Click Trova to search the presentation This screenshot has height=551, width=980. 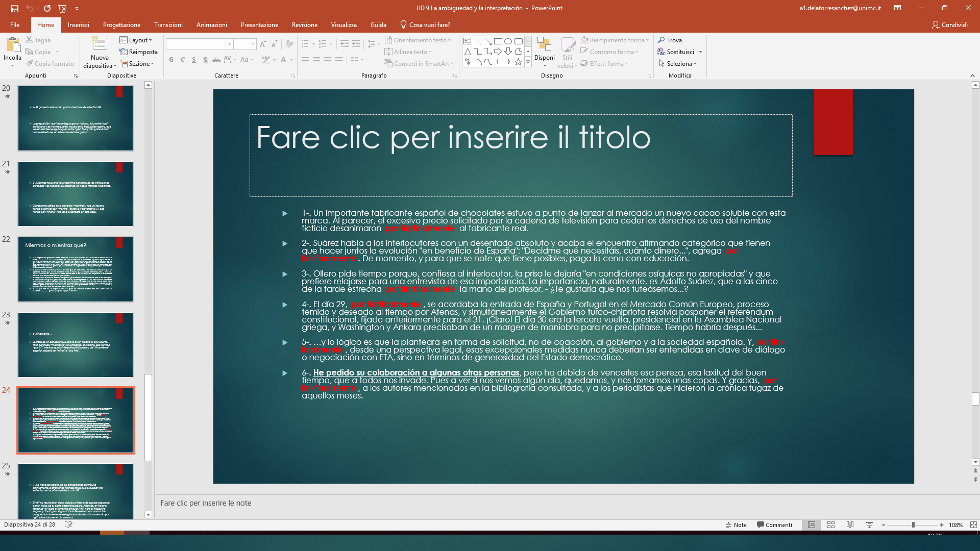click(670, 40)
